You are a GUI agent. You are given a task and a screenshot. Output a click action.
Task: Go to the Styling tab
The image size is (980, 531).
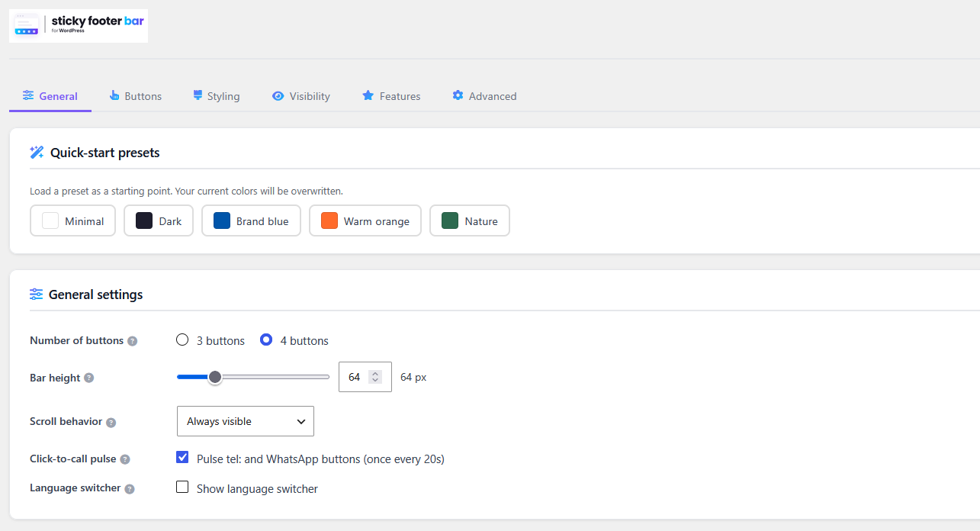tap(217, 96)
